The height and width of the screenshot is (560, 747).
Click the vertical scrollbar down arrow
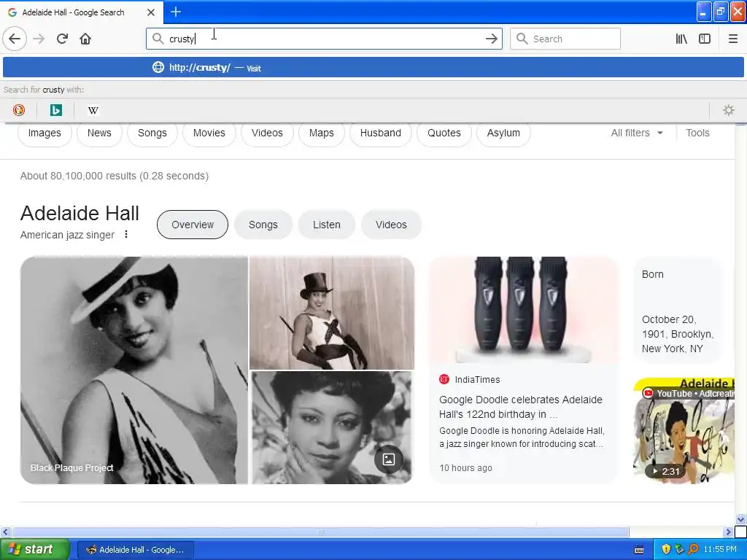click(x=741, y=519)
